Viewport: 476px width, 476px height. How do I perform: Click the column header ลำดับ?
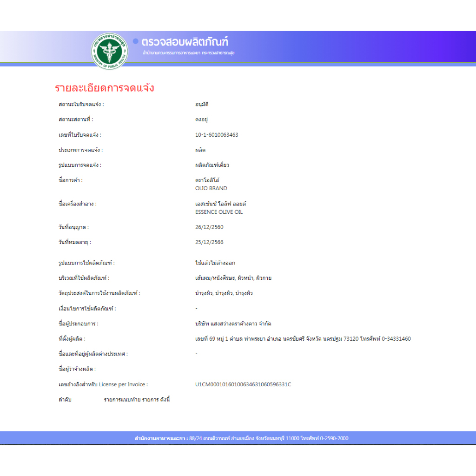(x=65, y=400)
